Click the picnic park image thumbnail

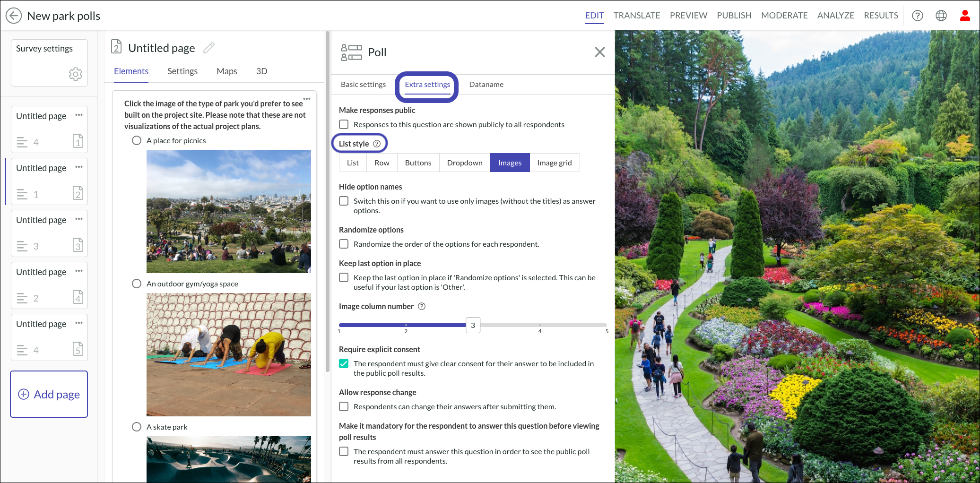click(x=229, y=211)
